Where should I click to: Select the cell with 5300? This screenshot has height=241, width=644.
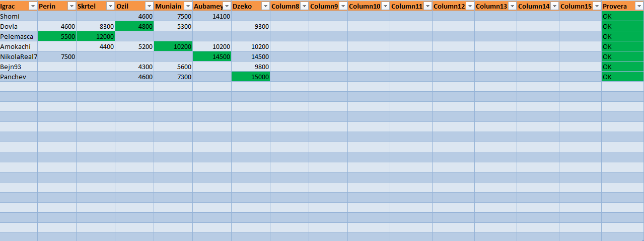[173, 26]
